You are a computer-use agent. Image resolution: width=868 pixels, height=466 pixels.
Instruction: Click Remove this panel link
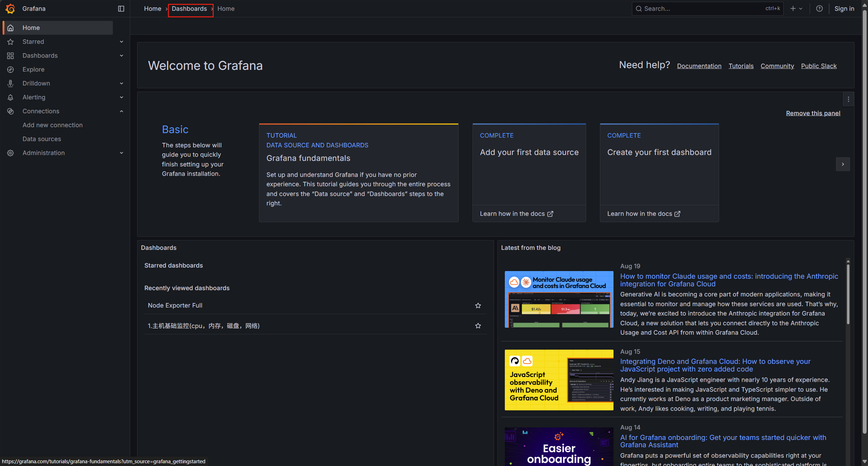click(x=813, y=113)
